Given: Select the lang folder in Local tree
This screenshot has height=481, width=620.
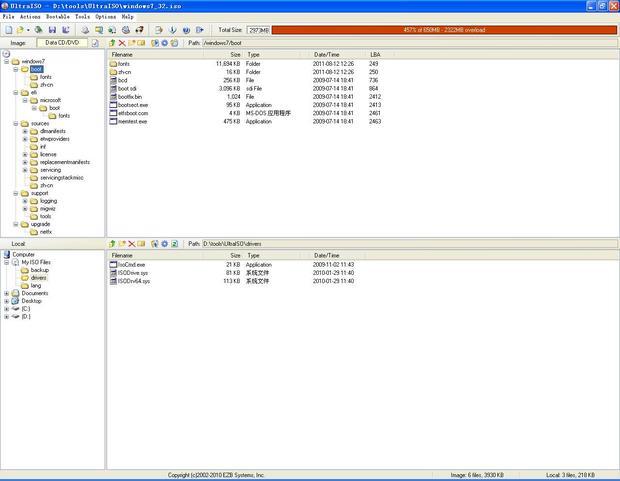Looking at the screenshot, I should coord(36,286).
